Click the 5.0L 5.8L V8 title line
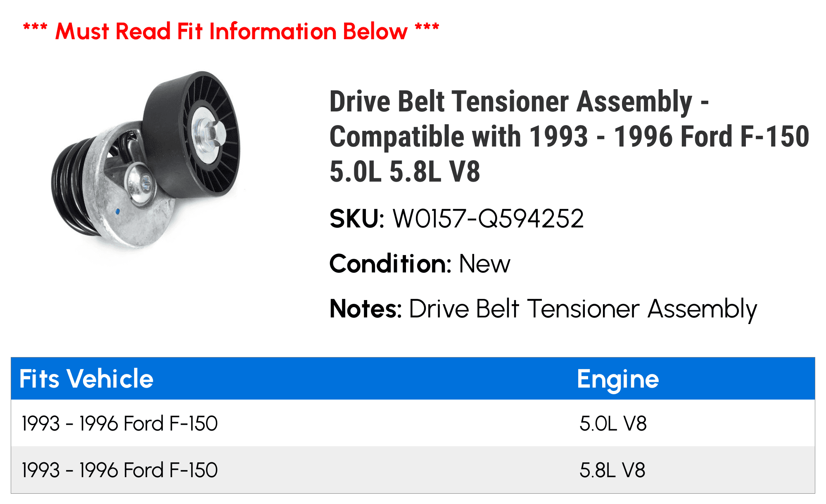The height and width of the screenshot is (504, 826). click(x=405, y=171)
